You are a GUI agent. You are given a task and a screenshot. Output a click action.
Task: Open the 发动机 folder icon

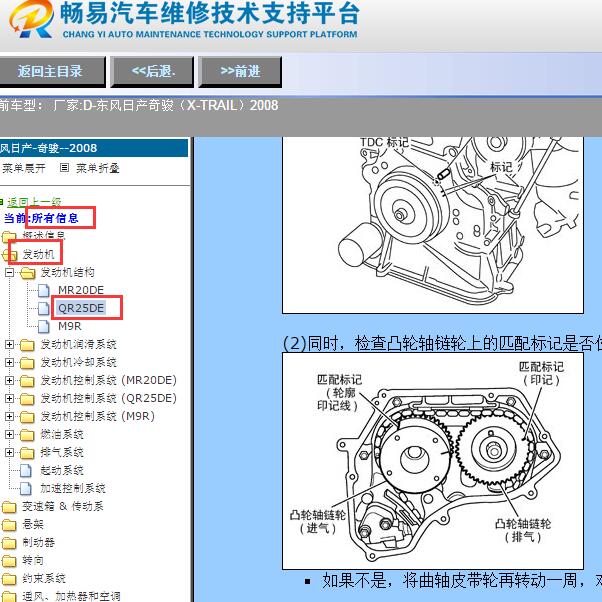[x=9, y=254]
